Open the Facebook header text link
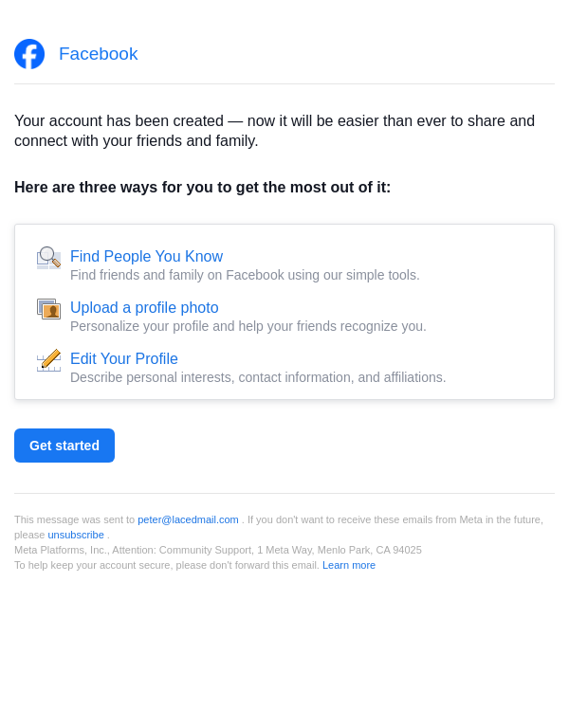The image size is (569, 728). [98, 54]
